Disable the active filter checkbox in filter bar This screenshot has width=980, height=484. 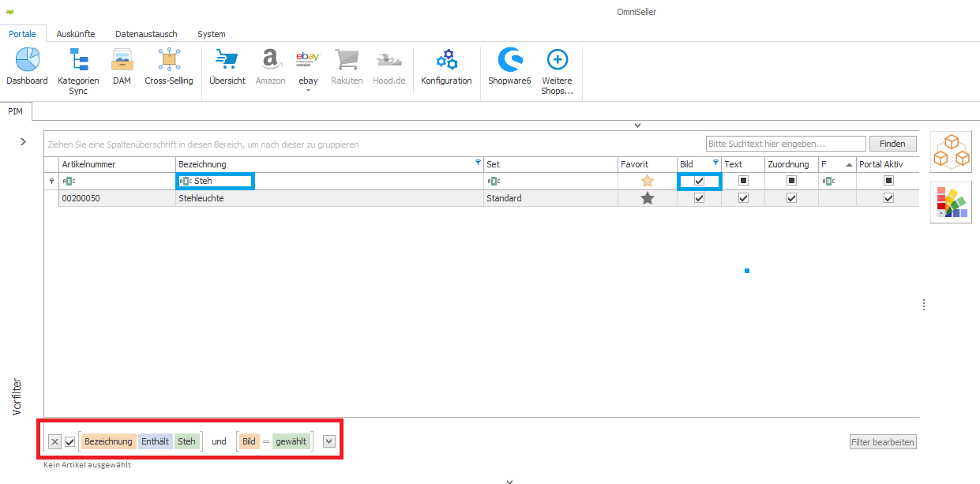point(70,441)
